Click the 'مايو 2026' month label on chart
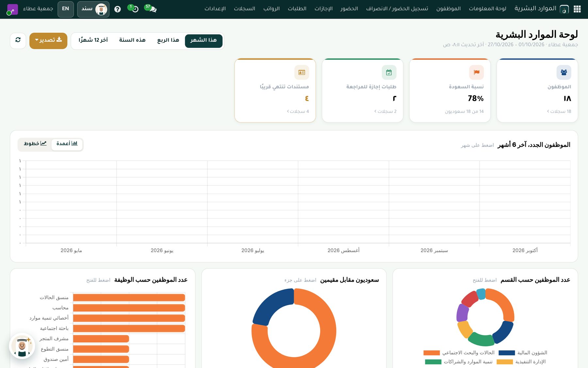The width and height of the screenshot is (588, 368). (x=71, y=251)
